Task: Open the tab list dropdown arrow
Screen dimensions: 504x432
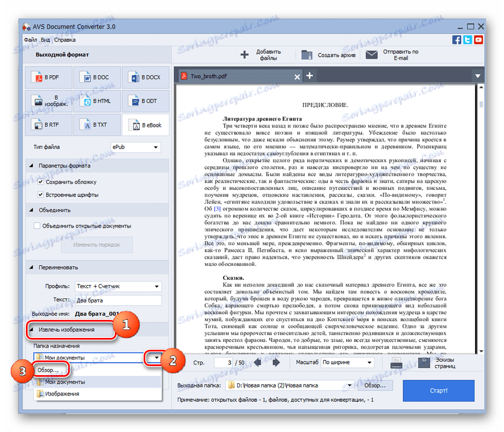Action: tap(478, 76)
